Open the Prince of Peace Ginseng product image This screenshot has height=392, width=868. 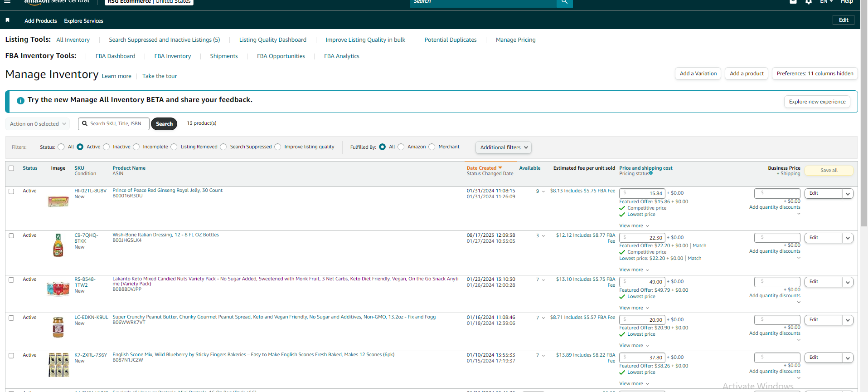[x=58, y=201]
